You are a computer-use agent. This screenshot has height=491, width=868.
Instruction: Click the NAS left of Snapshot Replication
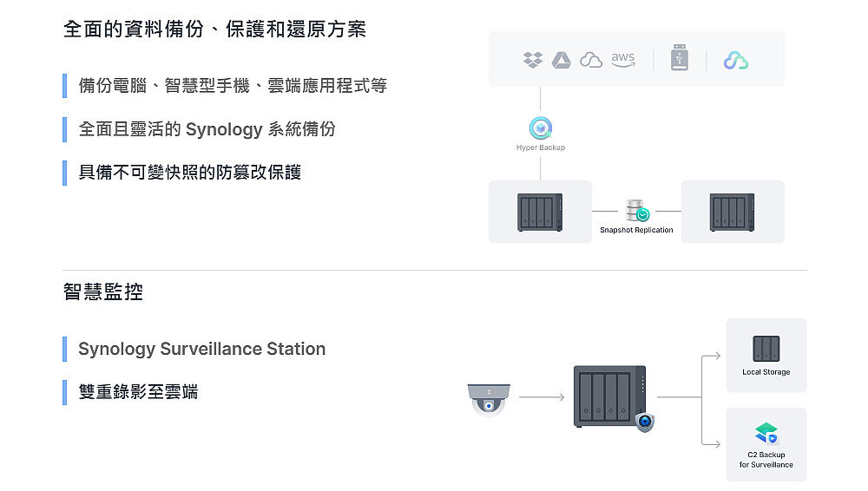[x=540, y=212]
